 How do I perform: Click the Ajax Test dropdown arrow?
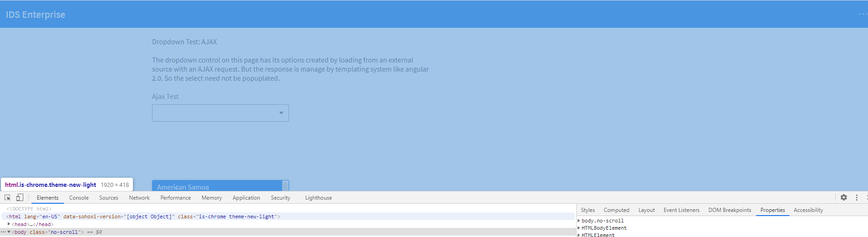(281, 113)
